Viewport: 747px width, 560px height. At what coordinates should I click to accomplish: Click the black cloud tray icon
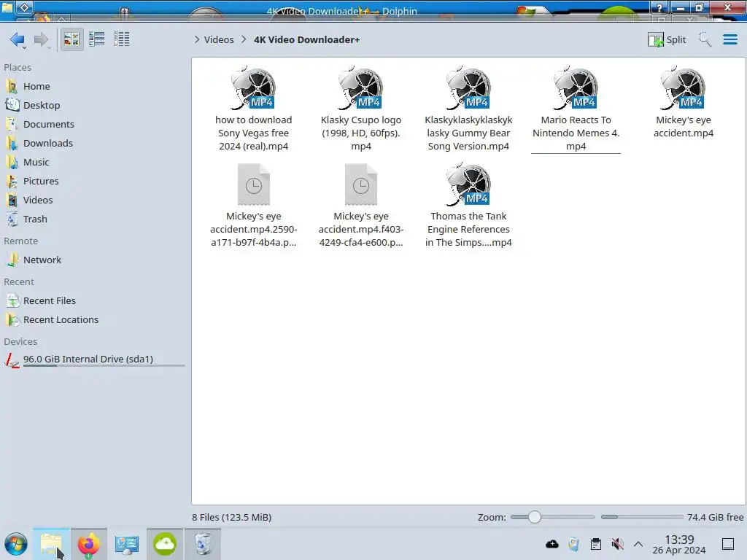coord(552,544)
